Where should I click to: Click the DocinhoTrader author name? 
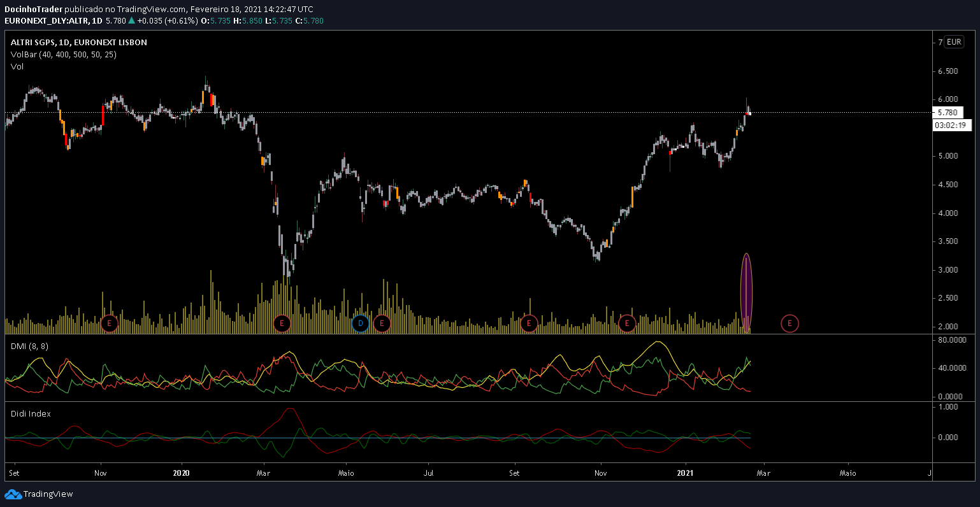click(34, 10)
